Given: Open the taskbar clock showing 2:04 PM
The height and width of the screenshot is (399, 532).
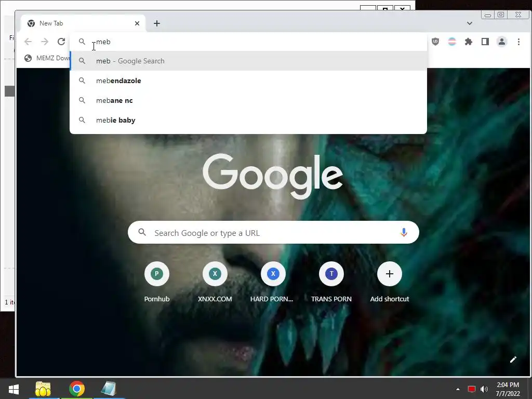Looking at the screenshot, I should click(508, 389).
